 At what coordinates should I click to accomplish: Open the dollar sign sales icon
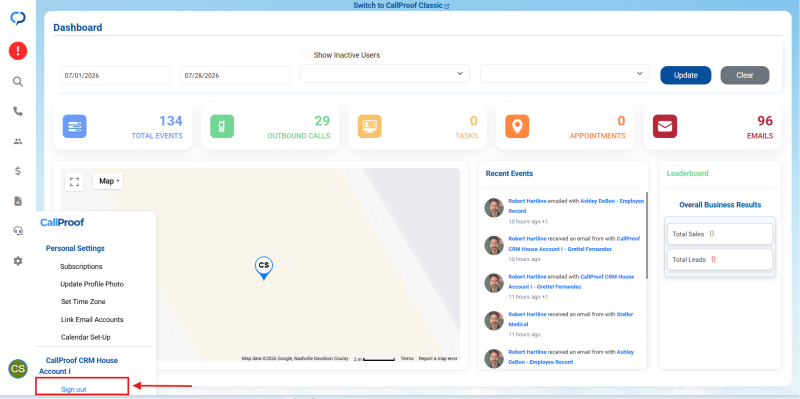click(x=18, y=171)
